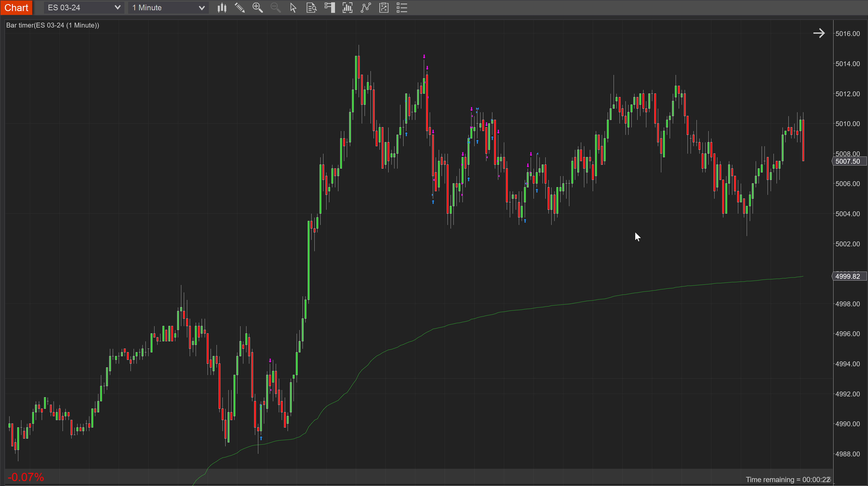Screen dimensions: 868x486
Task: Open the Strategies dialog
Action: 384,8
